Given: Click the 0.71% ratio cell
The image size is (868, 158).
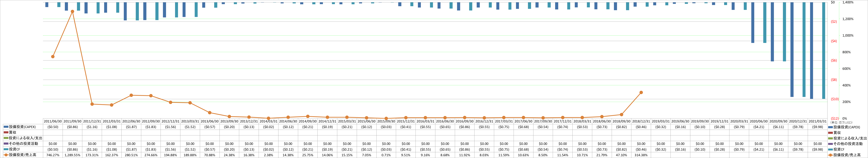Looking at the screenshot, I should pyautogui.click(x=386, y=155).
